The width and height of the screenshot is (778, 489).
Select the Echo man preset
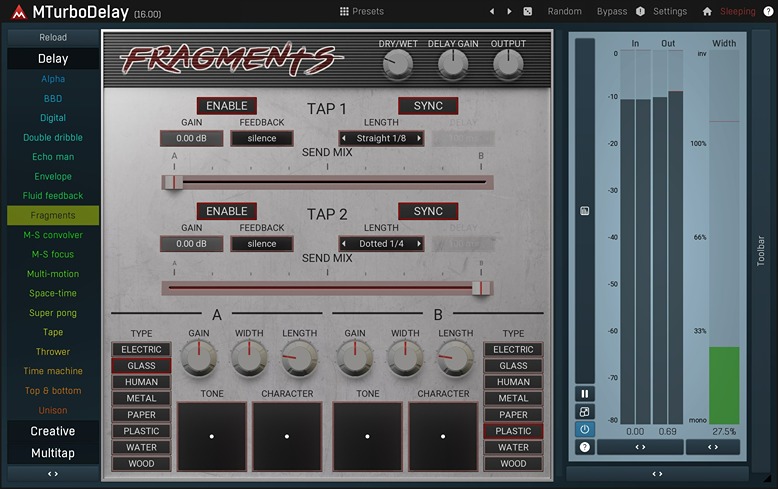[53, 157]
